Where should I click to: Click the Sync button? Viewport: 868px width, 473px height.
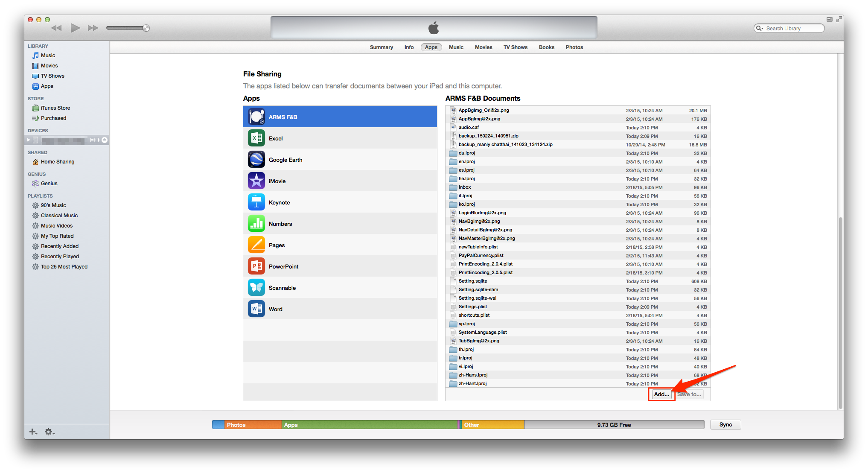(725, 425)
